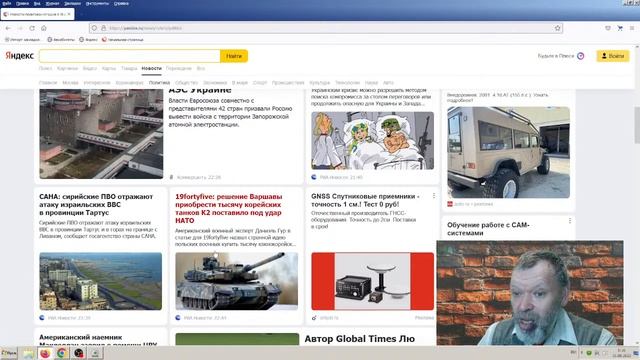Open the Закладки menu

72,3
